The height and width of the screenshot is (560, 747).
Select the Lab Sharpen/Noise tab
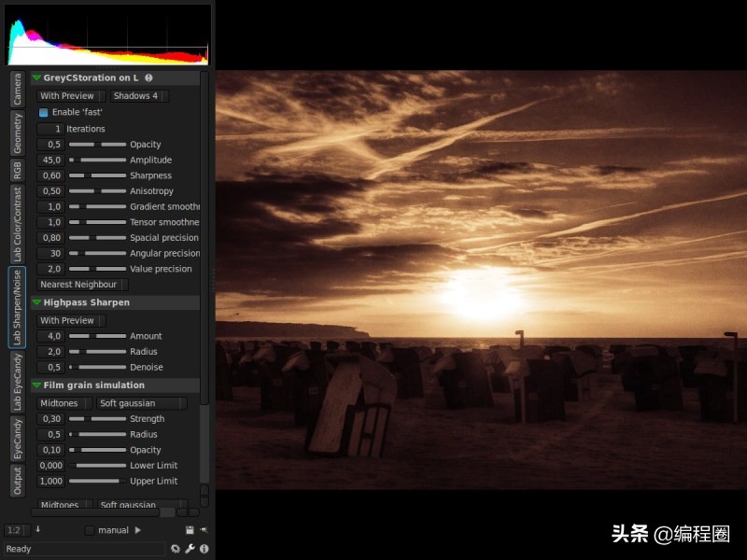[x=17, y=307]
